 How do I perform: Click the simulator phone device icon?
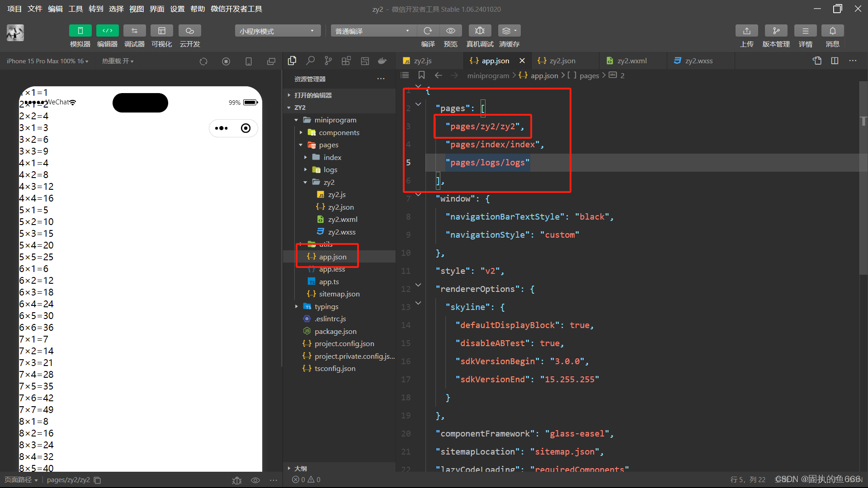249,61
